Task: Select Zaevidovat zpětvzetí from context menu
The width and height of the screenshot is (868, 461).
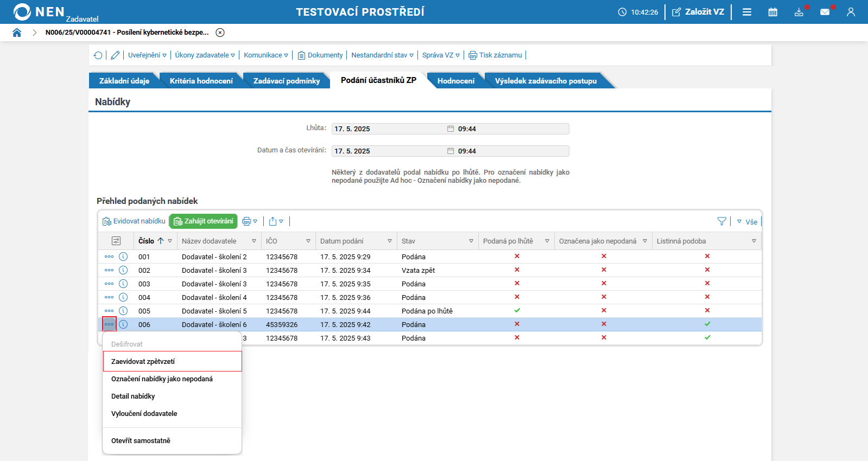Action: pos(143,361)
